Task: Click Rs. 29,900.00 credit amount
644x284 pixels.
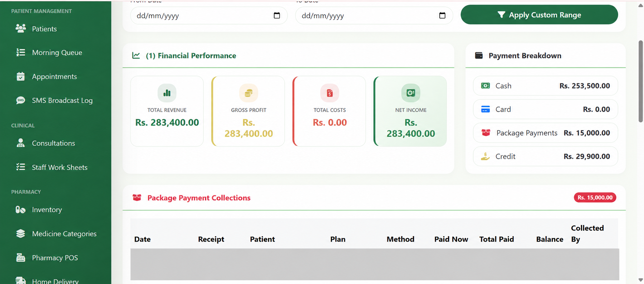Action: (587, 156)
